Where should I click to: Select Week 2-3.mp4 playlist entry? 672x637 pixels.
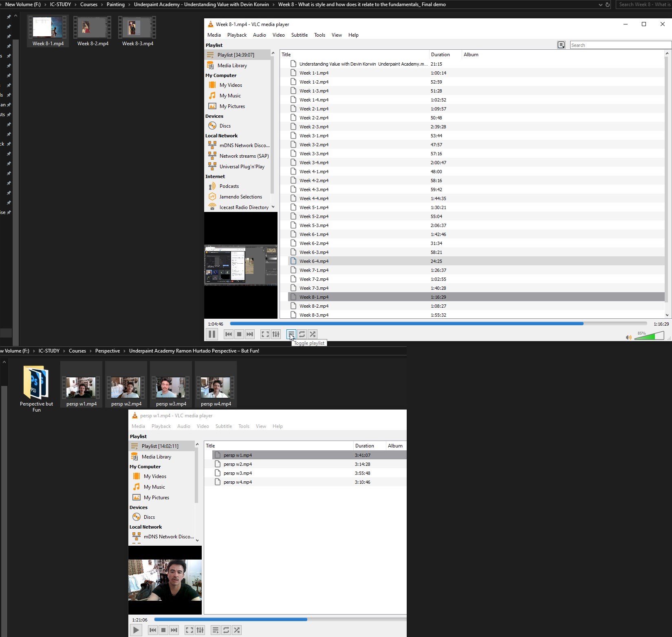tap(476, 127)
